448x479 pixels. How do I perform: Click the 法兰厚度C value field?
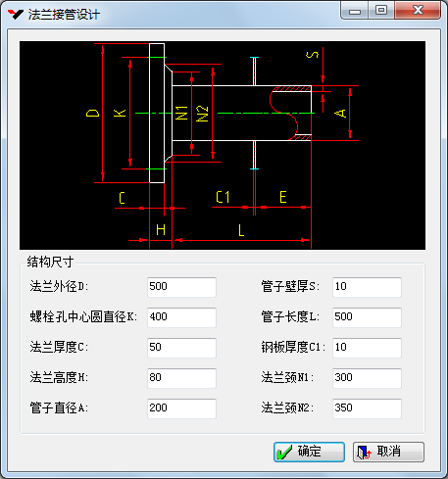point(181,348)
